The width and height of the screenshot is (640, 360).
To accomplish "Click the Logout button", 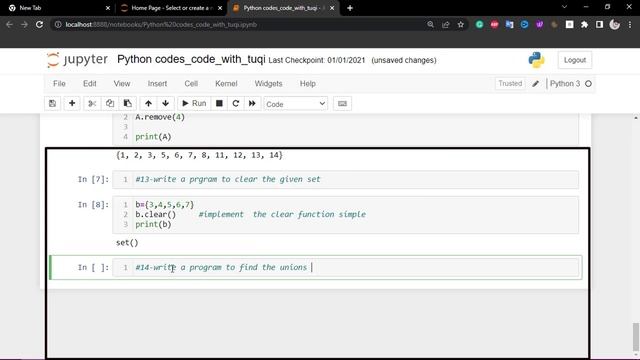I will (x=575, y=60).
